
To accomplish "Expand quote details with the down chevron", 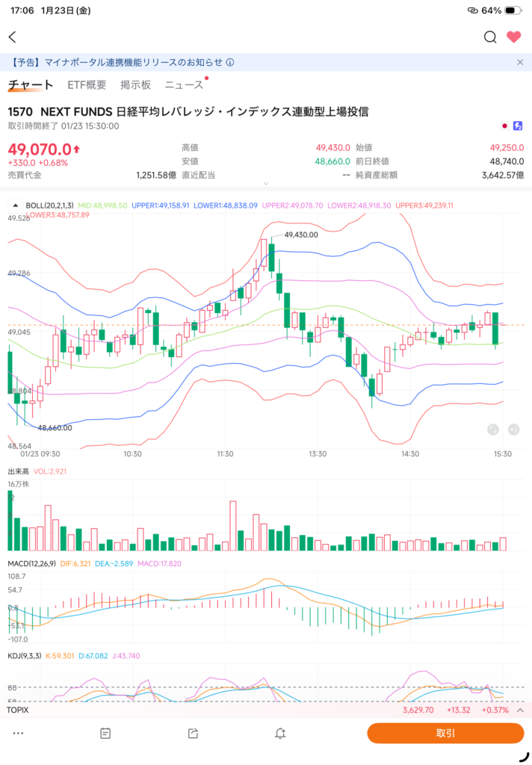I will pos(266,183).
